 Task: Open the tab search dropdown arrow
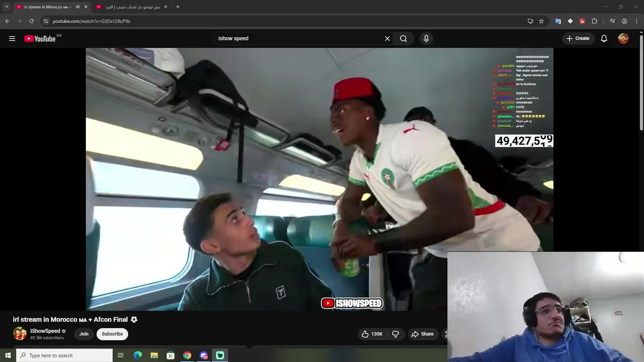pos(7,7)
